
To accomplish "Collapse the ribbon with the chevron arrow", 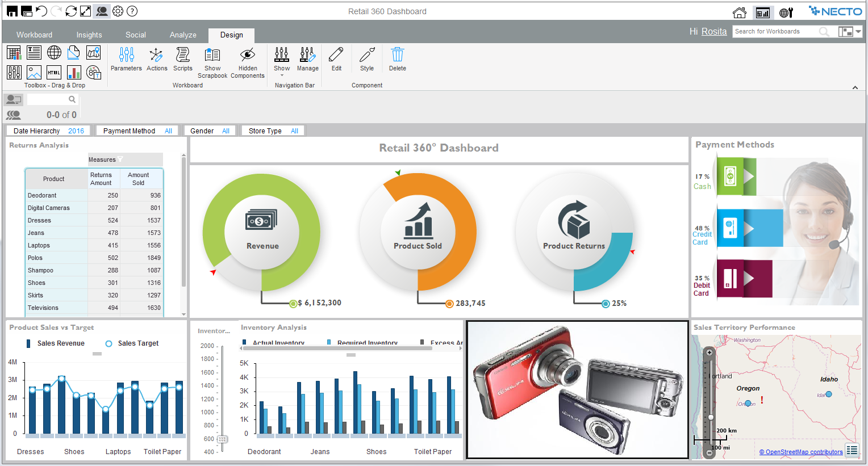I will pos(855,87).
